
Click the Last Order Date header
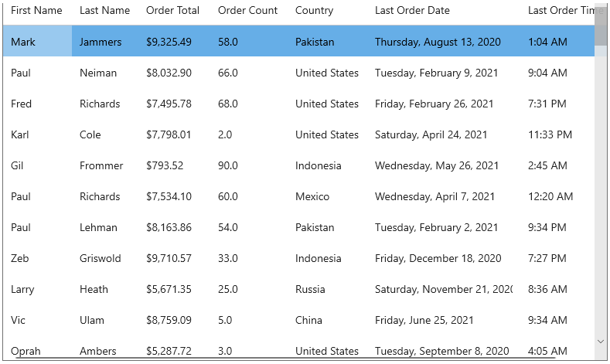[412, 11]
